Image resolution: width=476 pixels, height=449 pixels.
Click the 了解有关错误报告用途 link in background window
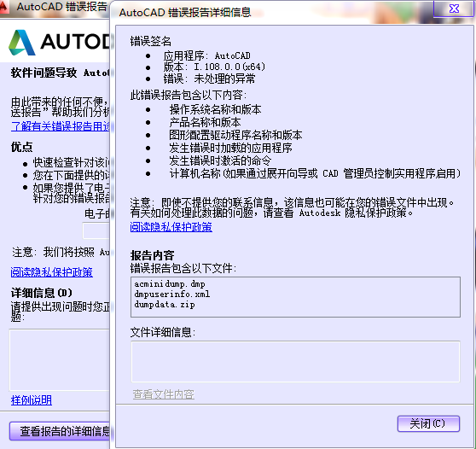60,126
